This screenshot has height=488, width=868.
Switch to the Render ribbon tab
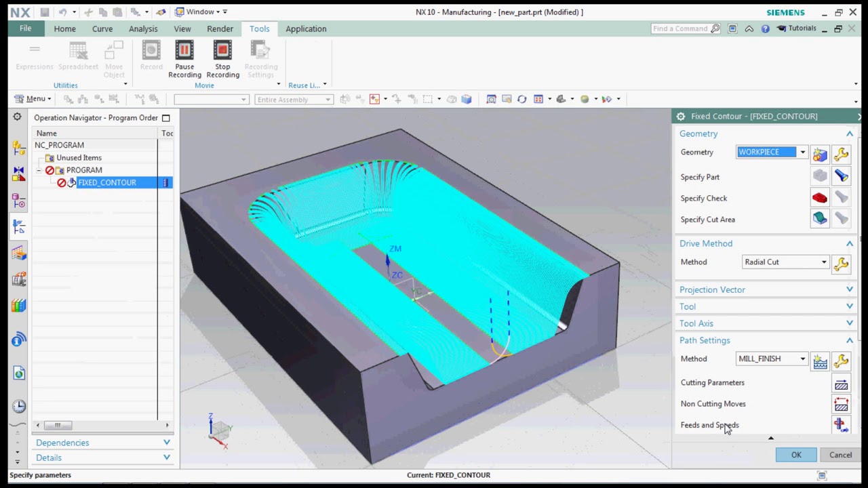220,28
